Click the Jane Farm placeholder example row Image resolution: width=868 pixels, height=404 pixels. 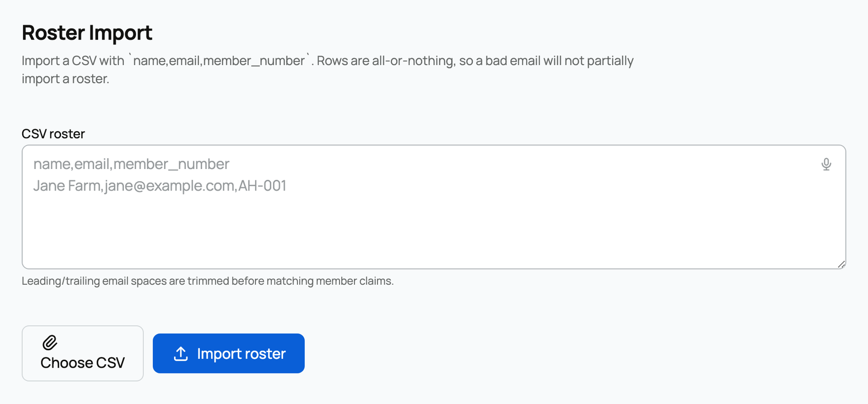pos(160,186)
